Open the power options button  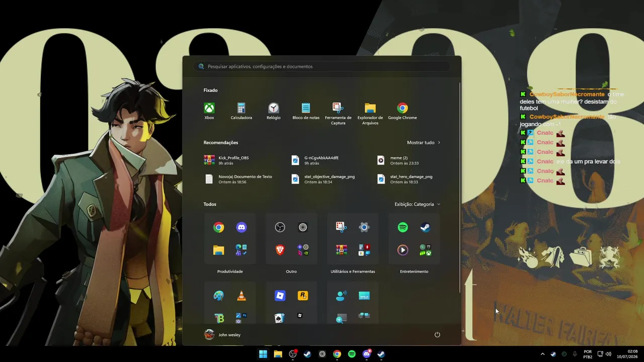tap(437, 335)
